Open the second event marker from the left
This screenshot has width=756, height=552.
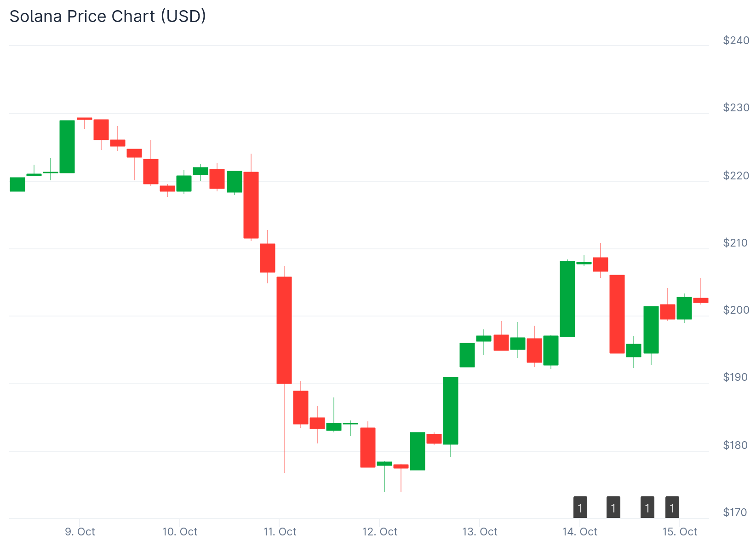point(613,507)
